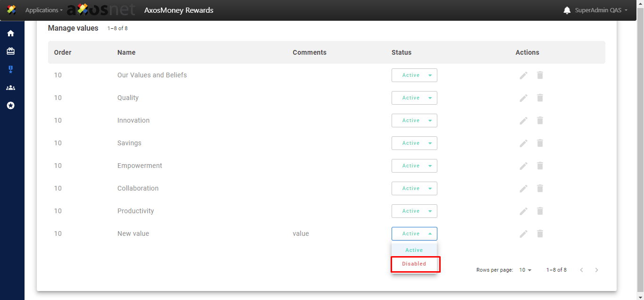Click the Home icon in sidebar
The height and width of the screenshot is (300, 644).
click(10, 33)
